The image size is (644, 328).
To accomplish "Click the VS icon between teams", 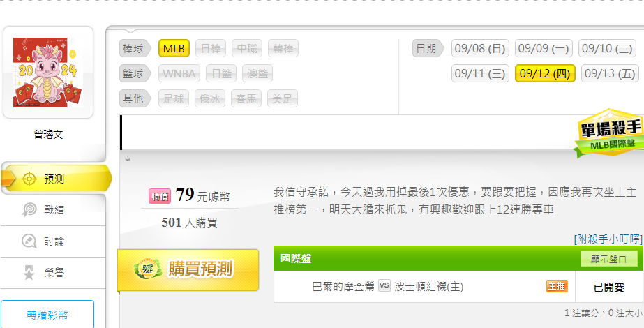I will pos(384,285).
